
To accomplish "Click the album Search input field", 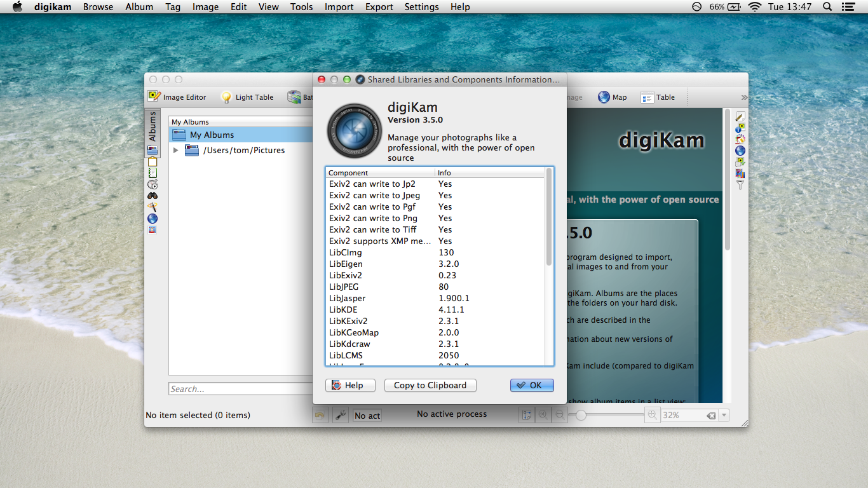I will pos(241,389).
